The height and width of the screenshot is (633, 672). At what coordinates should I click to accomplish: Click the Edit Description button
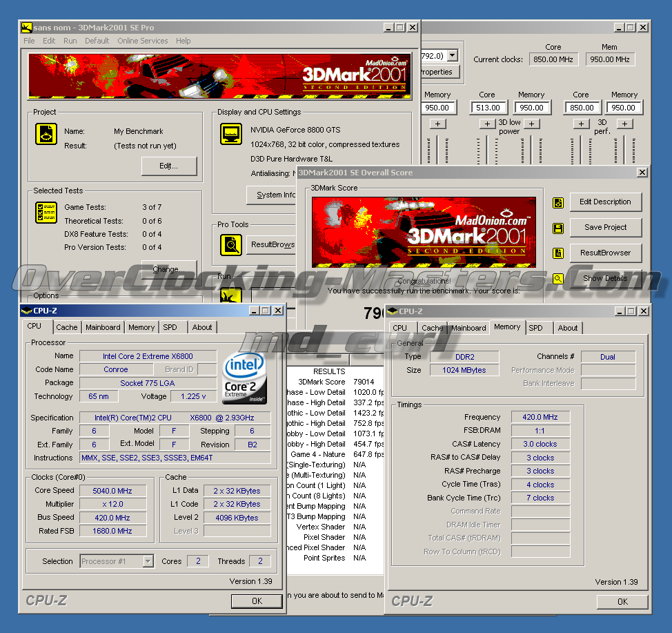click(605, 202)
